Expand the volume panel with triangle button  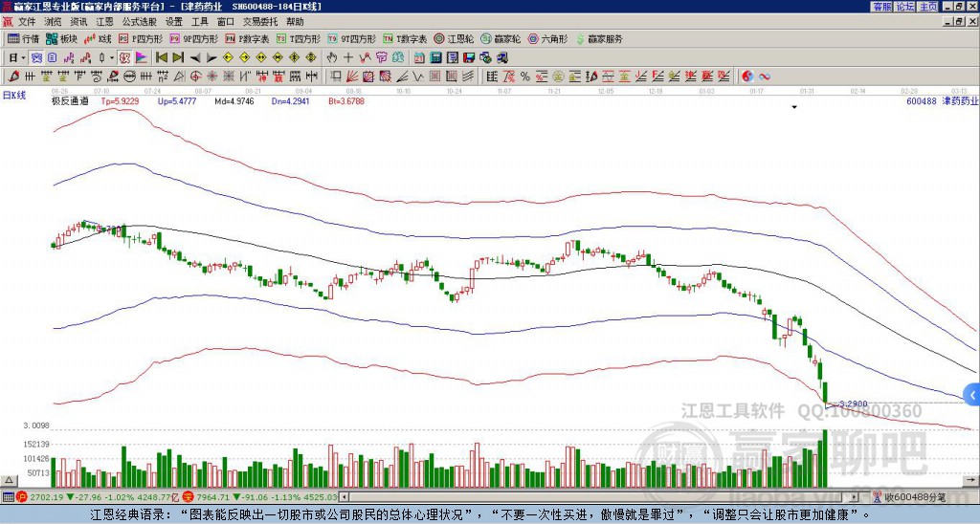tap(9, 481)
